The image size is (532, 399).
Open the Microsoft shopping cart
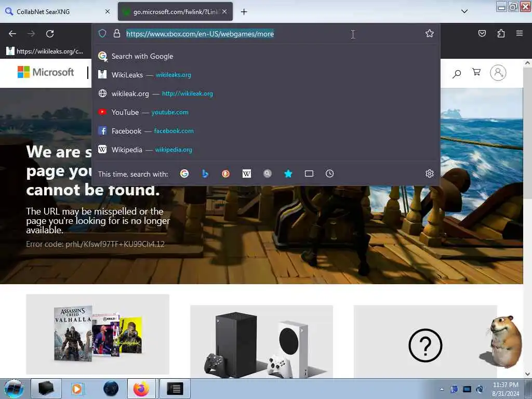point(476,72)
